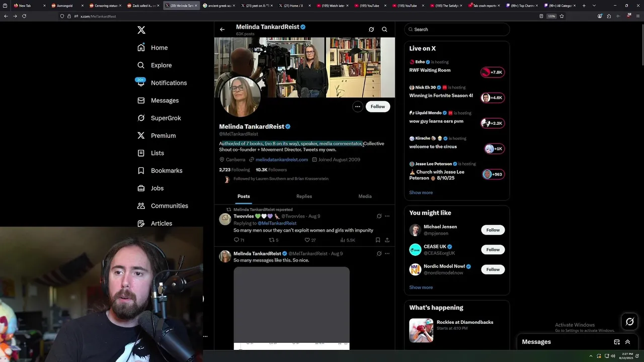Open more menu on Melinda's Aug 9 post
This screenshot has width=644, height=362.
tap(387, 254)
